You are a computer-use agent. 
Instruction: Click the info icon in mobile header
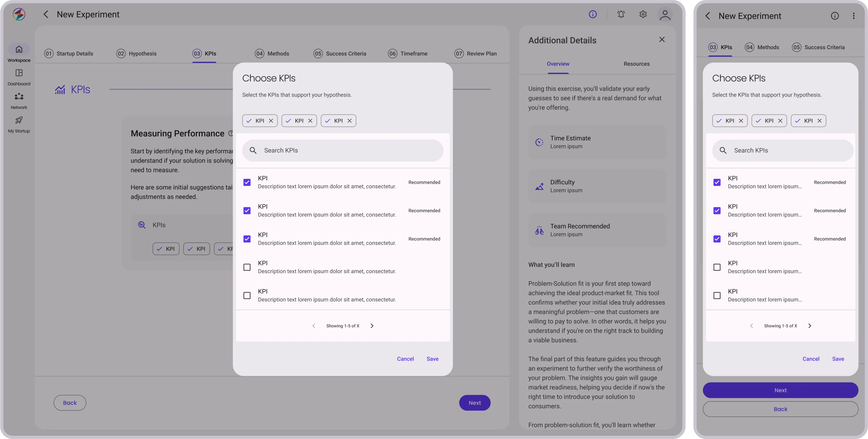[x=835, y=16]
